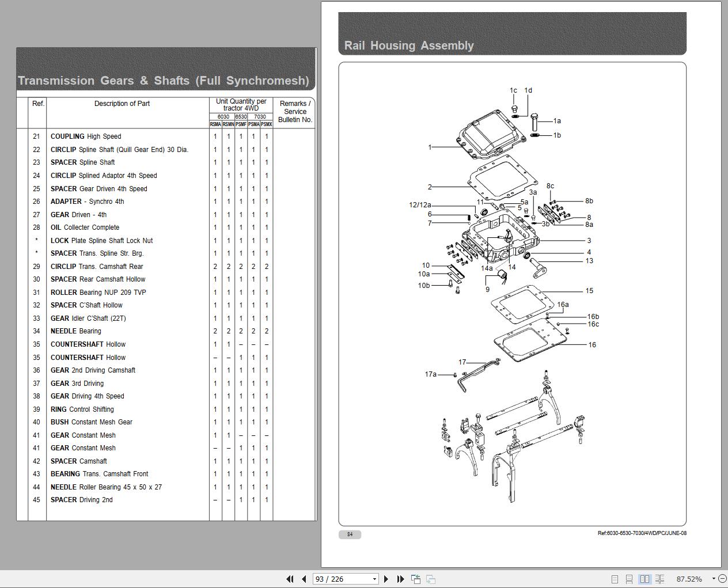Jump to the last page
Screen dimensions: 728x588
coord(400,579)
